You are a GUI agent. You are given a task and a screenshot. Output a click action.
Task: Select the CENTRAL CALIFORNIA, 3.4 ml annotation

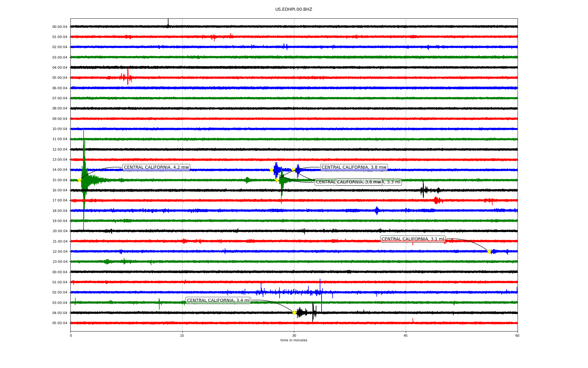(218, 301)
